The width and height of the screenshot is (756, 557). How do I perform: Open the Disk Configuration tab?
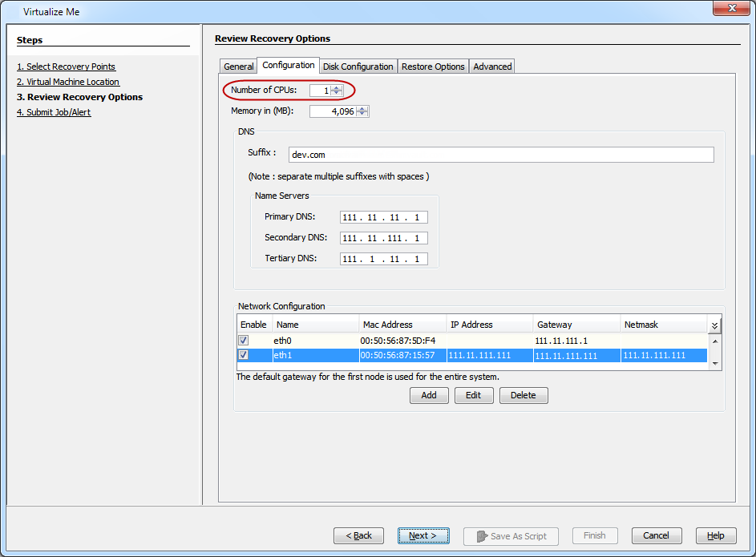[x=358, y=67]
